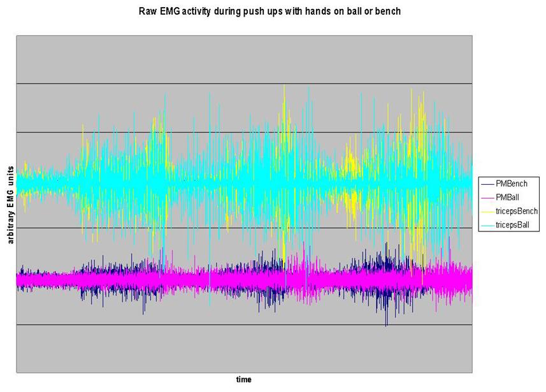Image resolution: width=546 pixels, height=392 pixels.
Task: Click the magenta PMBall legend line marker
Action: pos(487,197)
